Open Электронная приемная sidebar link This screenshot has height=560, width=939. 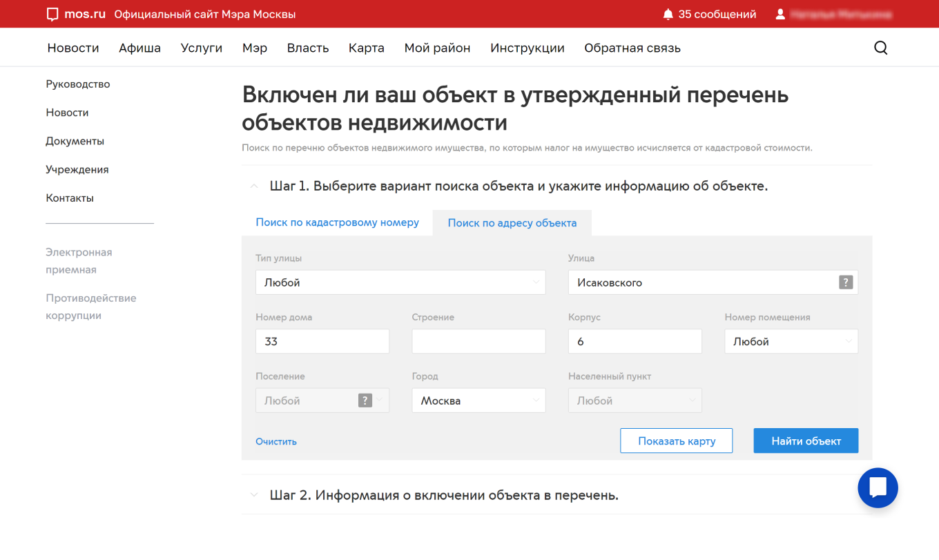pyautogui.click(x=79, y=261)
